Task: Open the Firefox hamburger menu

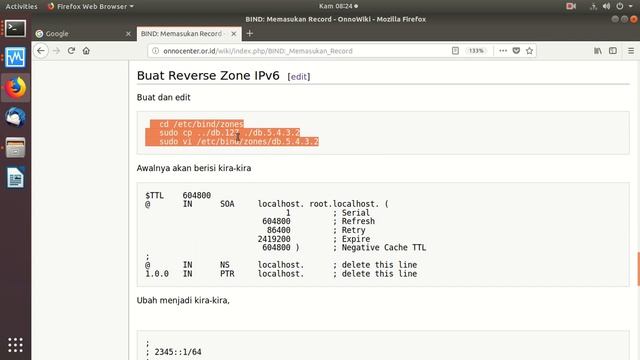Action: point(631,51)
